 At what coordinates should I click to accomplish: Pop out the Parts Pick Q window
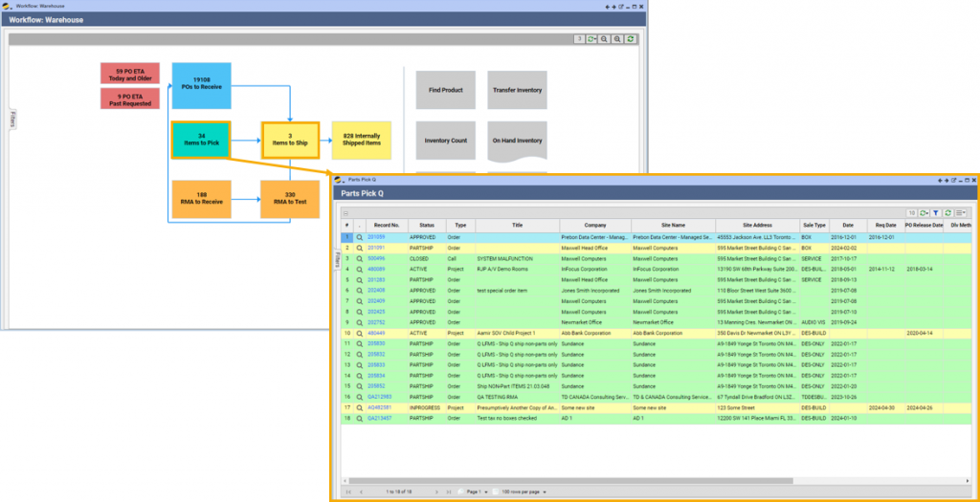pyautogui.click(x=953, y=180)
